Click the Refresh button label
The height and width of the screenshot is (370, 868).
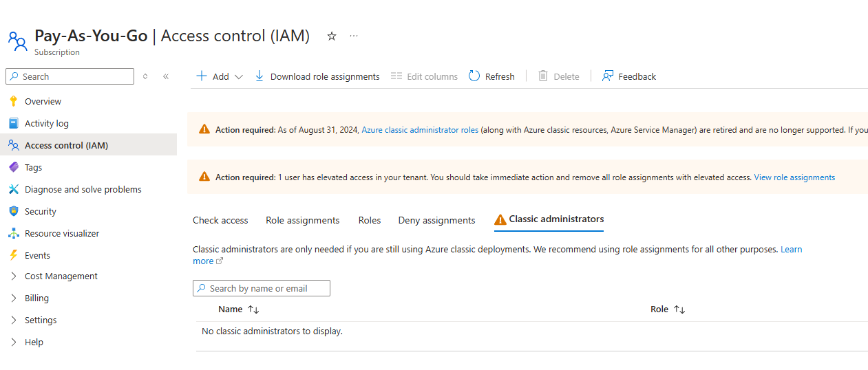(x=500, y=76)
